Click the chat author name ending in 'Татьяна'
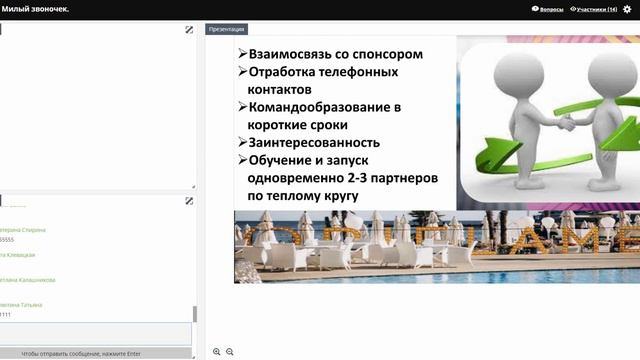 click(x=21, y=305)
